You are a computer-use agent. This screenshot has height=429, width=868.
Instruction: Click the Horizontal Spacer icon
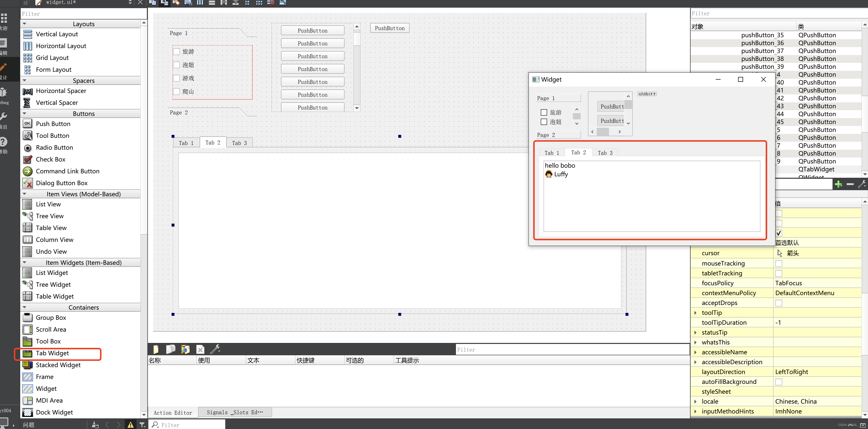(x=27, y=91)
